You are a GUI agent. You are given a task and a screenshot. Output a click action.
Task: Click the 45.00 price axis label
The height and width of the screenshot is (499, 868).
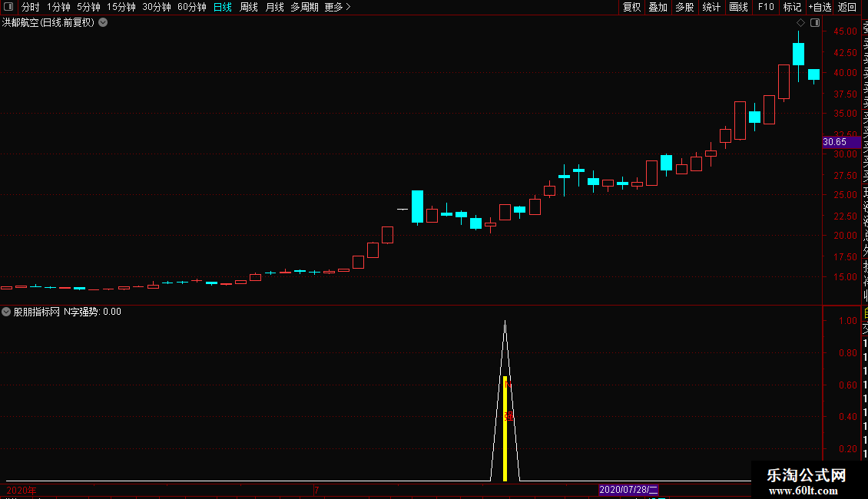point(845,31)
